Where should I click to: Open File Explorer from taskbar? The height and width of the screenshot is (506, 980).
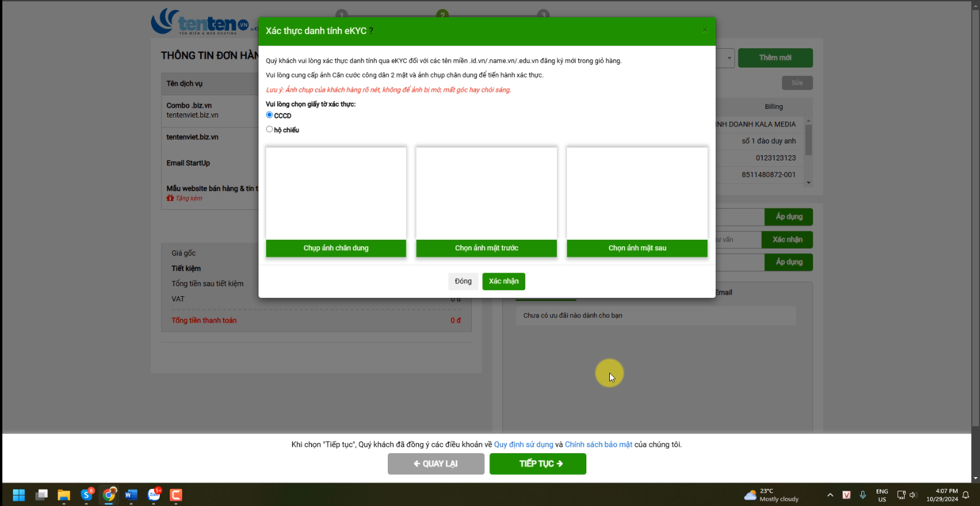(x=63, y=495)
